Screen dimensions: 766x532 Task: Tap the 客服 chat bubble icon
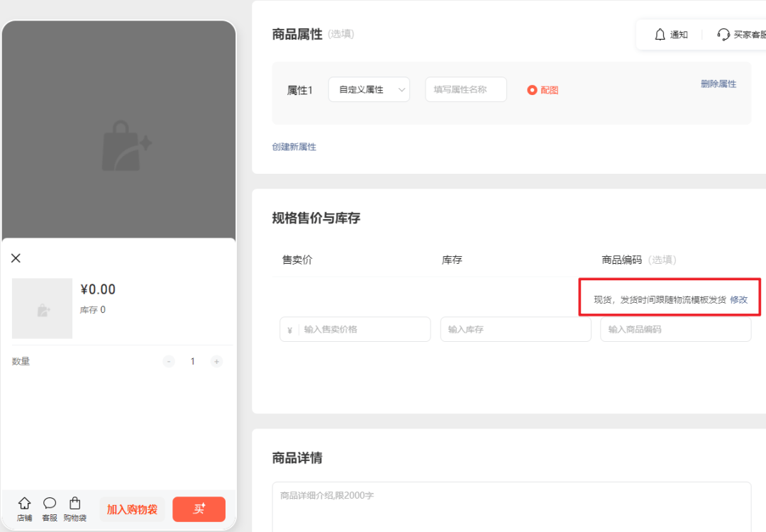[x=50, y=504]
